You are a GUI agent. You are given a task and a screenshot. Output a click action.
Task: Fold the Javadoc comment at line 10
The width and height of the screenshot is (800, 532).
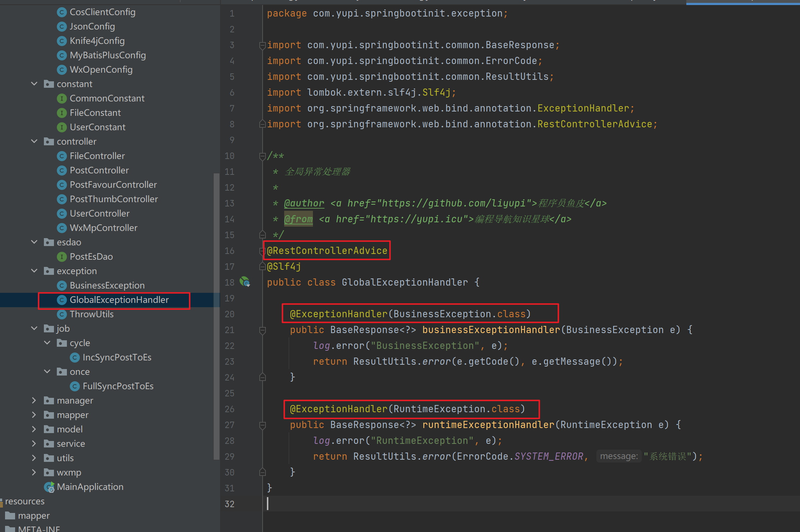tap(262, 156)
